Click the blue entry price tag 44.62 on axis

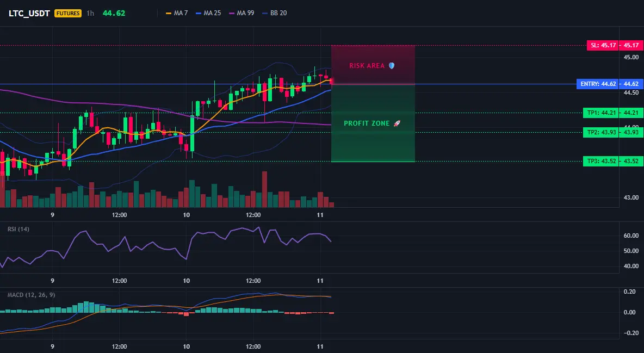pos(631,84)
